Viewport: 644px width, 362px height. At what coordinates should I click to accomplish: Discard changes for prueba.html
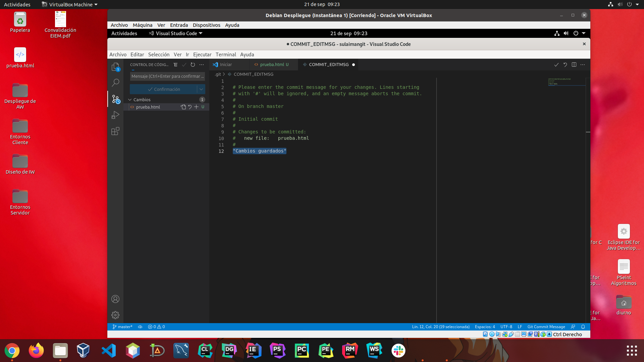190,107
